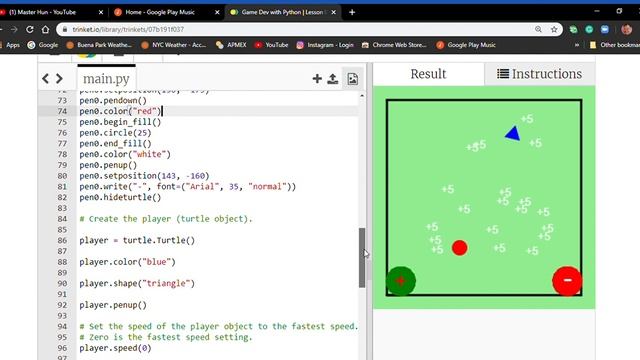Open the Apps bookmarks shortcut
The height and width of the screenshot is (360, 640).
tap(10, 45)
